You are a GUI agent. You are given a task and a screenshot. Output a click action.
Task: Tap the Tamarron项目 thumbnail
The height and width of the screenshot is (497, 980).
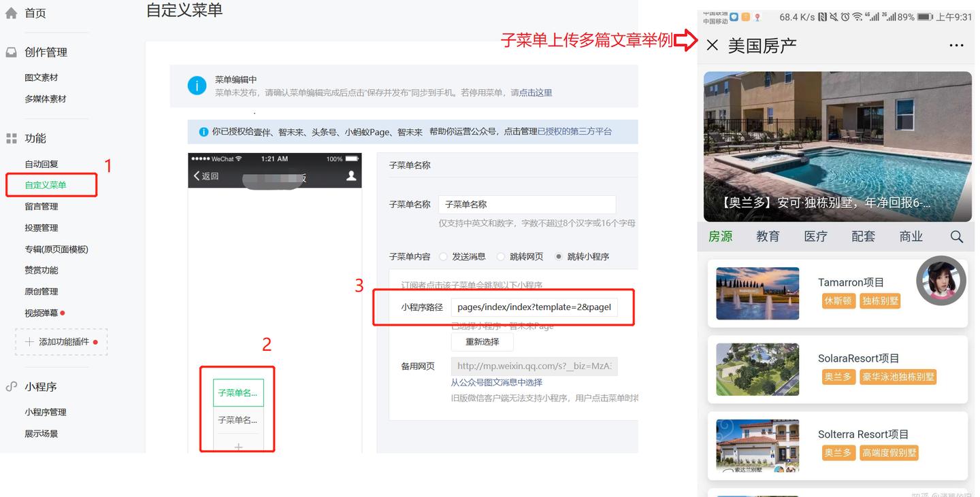(x=757, y=293)
